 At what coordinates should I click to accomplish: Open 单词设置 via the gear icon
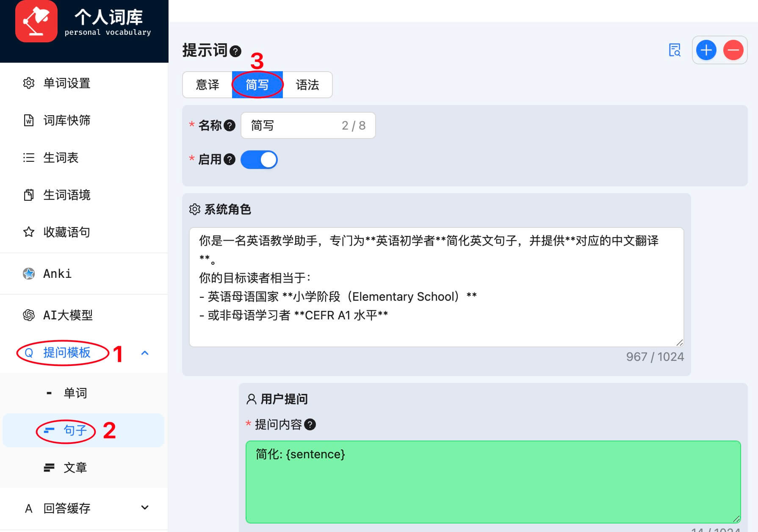[28, 83]
